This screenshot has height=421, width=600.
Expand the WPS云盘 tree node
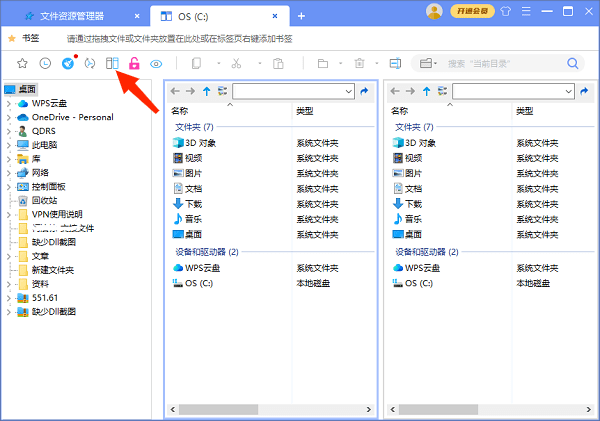point(9,102)
